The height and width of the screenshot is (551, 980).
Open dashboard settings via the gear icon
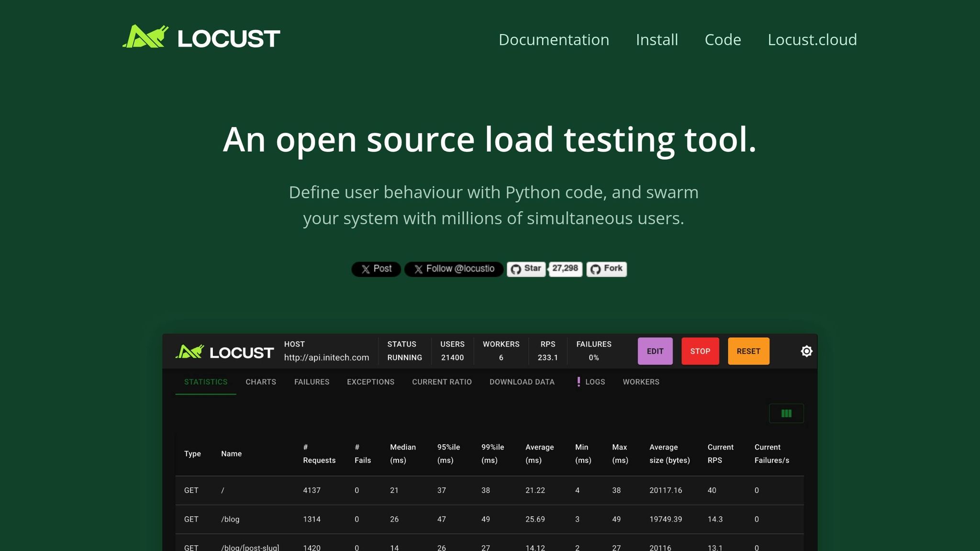coord(807,351)
